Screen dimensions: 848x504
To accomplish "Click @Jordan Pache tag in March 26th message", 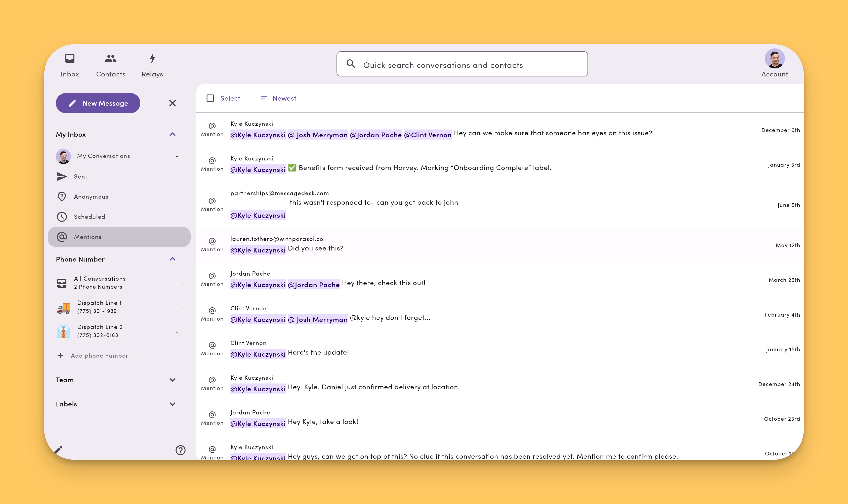I will coord(313,285).
